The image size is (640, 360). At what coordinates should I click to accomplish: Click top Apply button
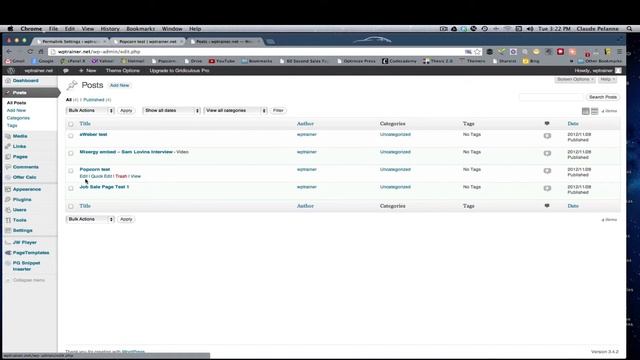click(126, 111)
